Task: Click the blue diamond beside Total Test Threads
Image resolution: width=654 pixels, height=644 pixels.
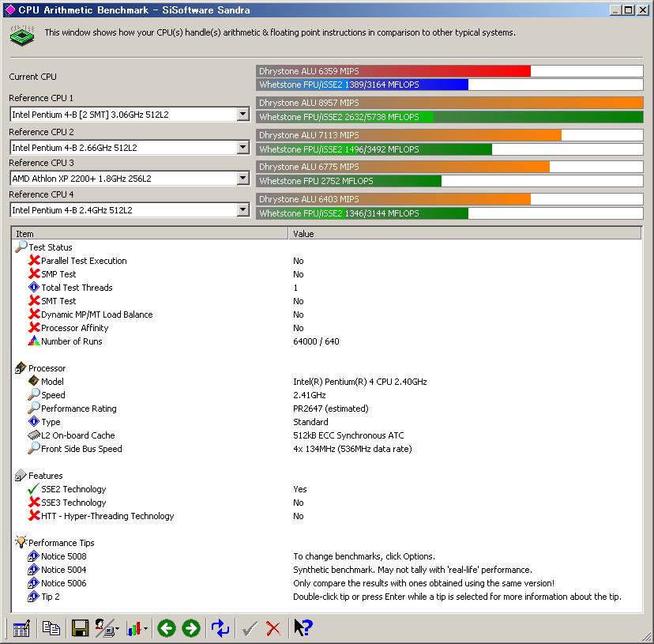Action: pos(34,287)
